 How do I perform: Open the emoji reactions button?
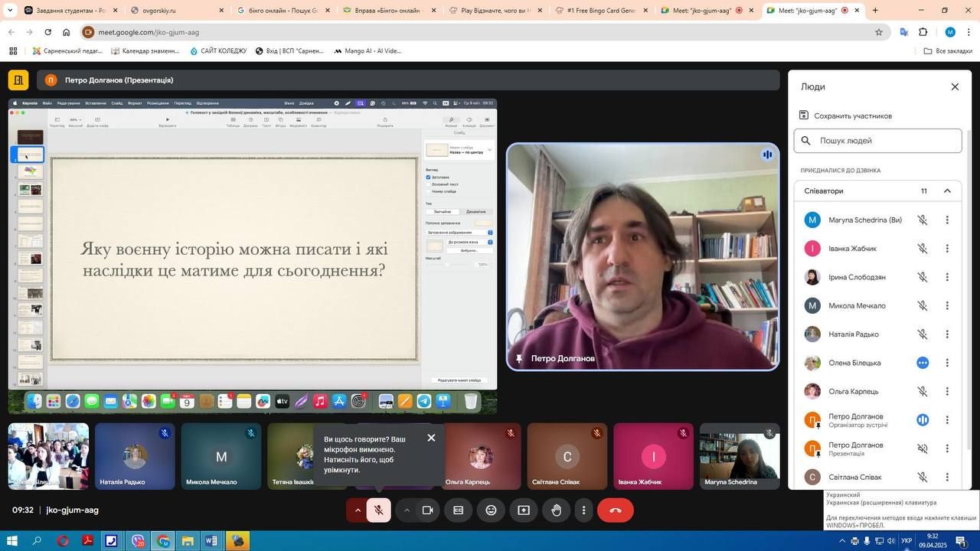pyautogui.click(x=491, y=510)
